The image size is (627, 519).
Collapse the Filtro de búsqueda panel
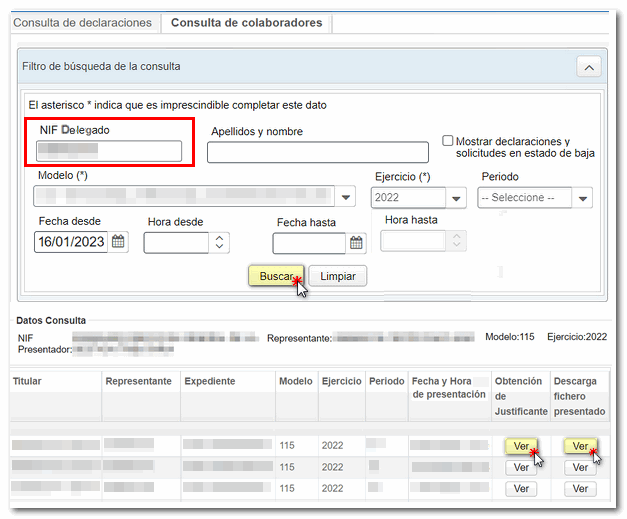(x=589, y=67)
